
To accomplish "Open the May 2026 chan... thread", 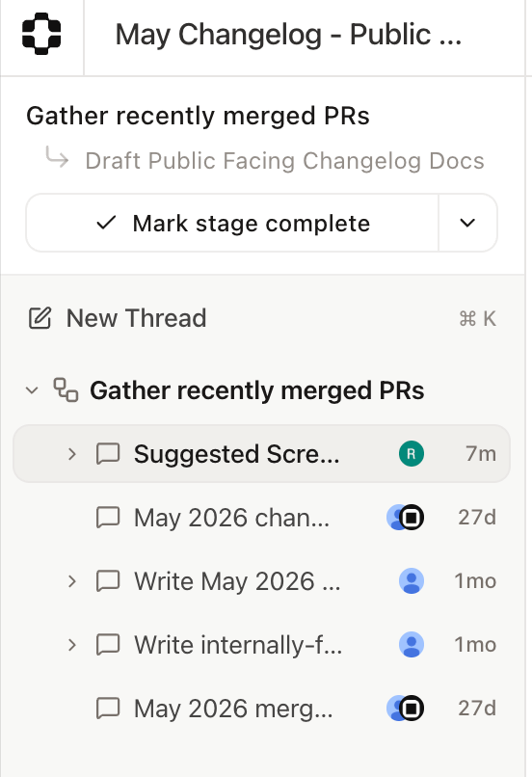I will [261, 518].
